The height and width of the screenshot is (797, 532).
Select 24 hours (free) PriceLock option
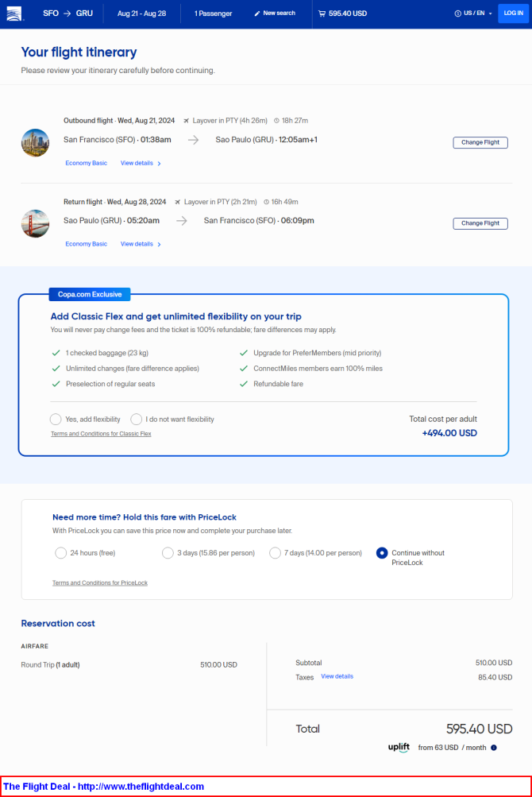[60, 553]
